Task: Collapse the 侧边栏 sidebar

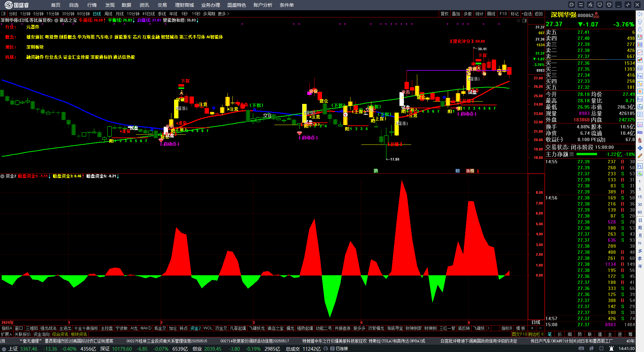Action: (536, 334)
